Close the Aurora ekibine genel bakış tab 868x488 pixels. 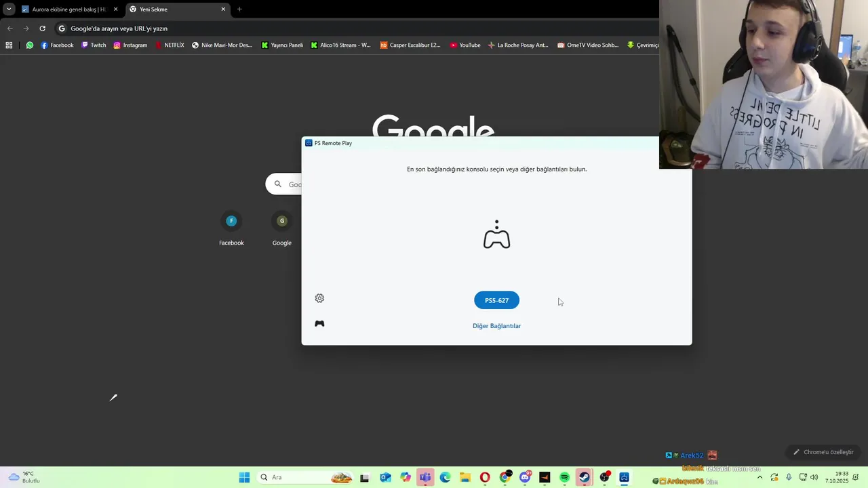click(x=115, y=9)
